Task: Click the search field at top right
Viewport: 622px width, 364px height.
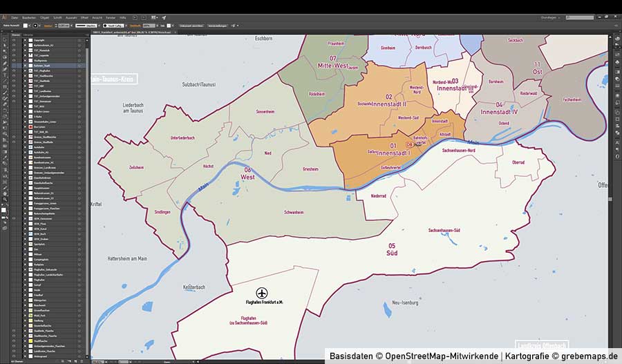Action: tap(580, 17)
